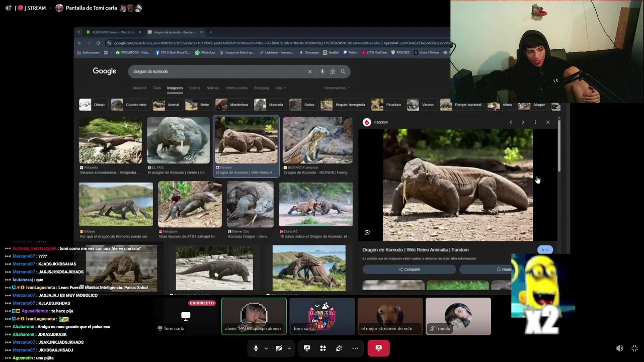Filter images by Dibujo chip
The image size is (644, 362).
[x=93, y=105]
